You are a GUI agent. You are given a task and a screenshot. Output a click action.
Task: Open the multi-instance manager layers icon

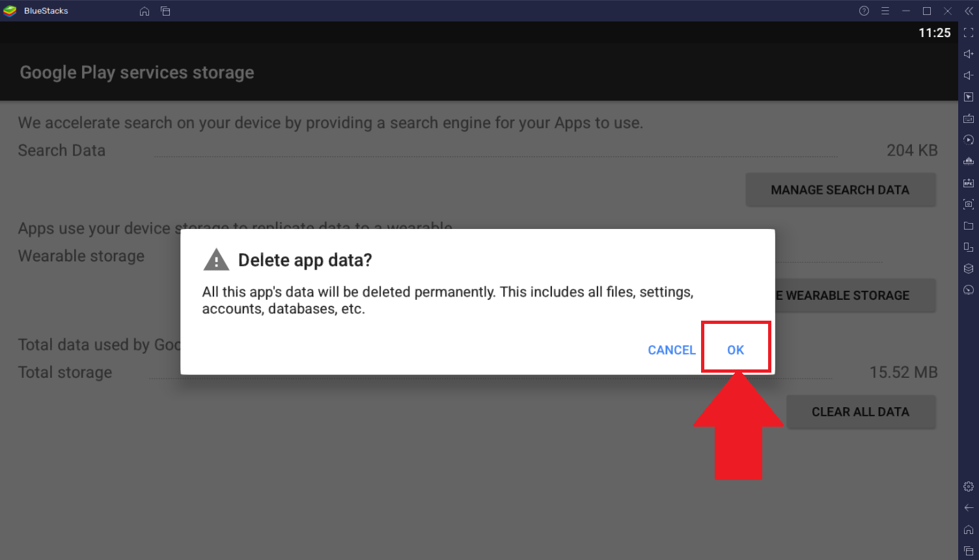click(x=969, y=269)
